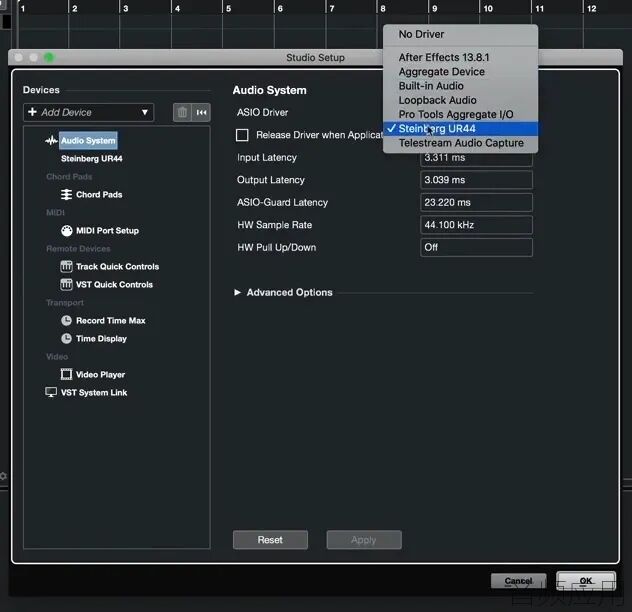Click the green zoom window button

pyautogui.click(x=49, y=58)
